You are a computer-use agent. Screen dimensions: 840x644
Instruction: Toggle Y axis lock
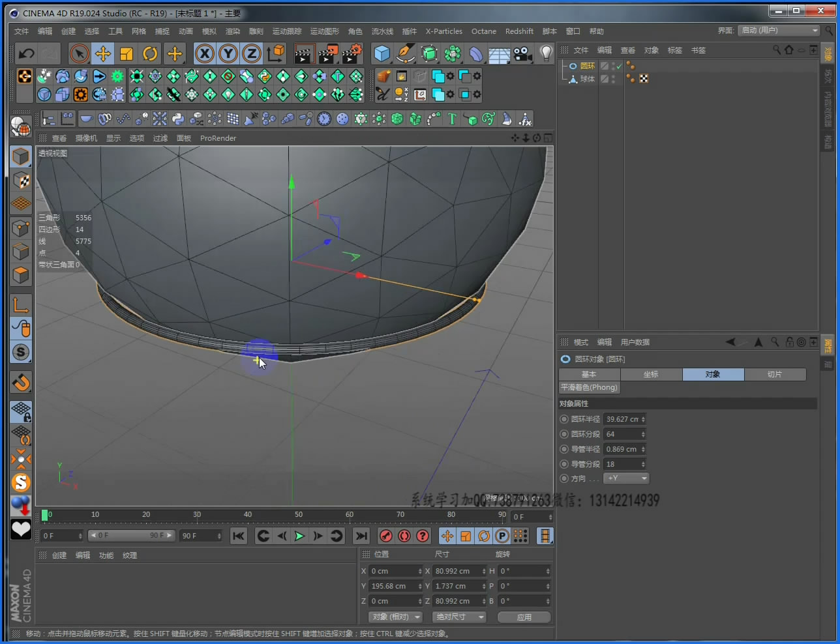228,53
